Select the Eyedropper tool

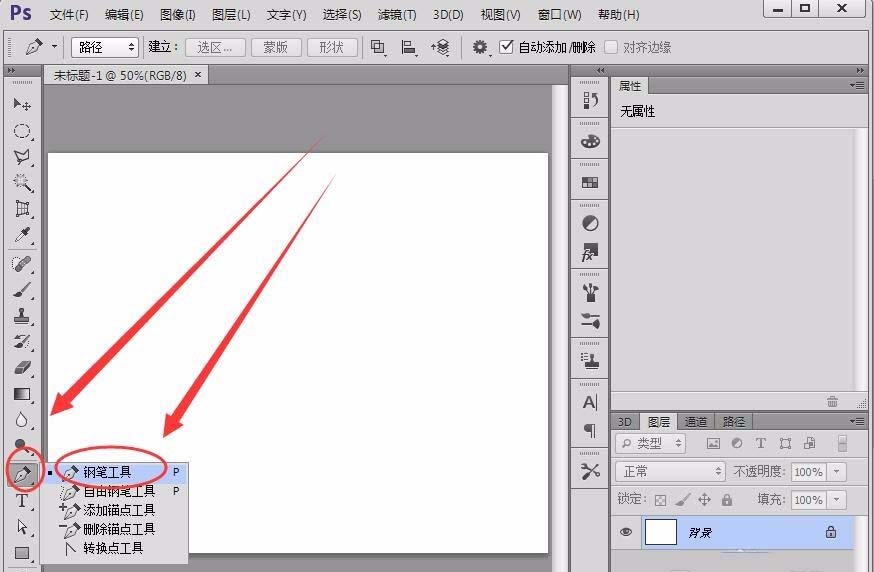tap(22, 235)
